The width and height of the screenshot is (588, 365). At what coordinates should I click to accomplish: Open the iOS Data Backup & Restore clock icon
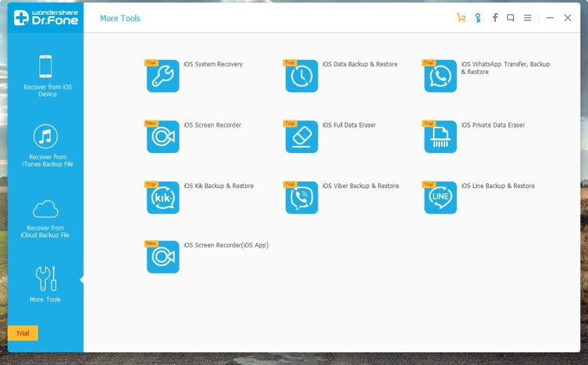pos(301,76)
